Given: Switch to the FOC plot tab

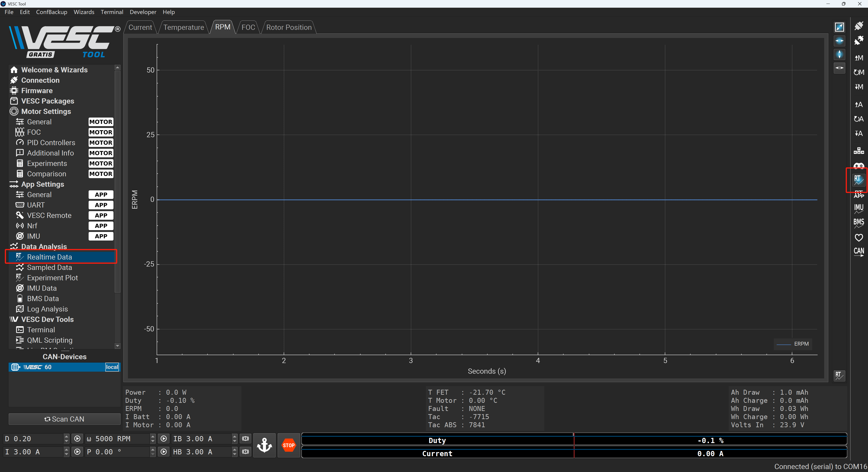Looking at the screenshot, I should pos(248,27).
